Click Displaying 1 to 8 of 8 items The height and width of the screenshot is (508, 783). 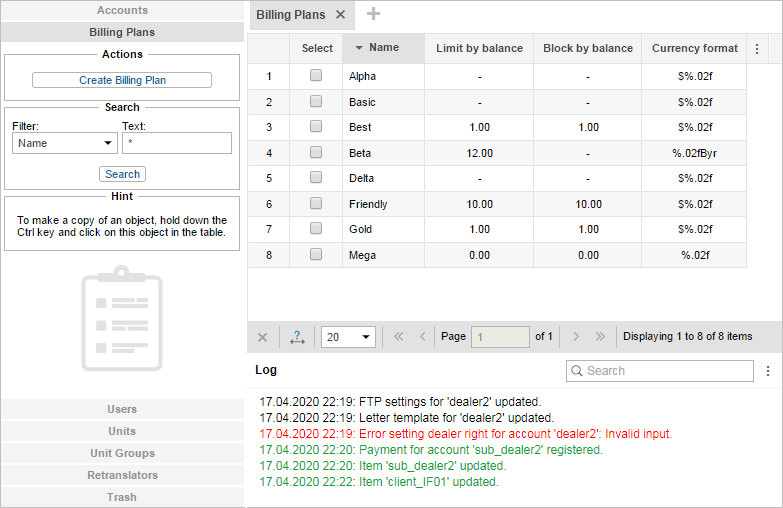688,337
